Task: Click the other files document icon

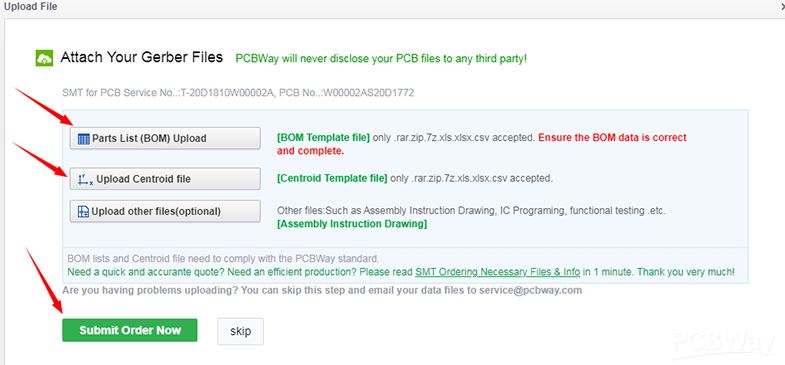Action: tap(83, 211)
